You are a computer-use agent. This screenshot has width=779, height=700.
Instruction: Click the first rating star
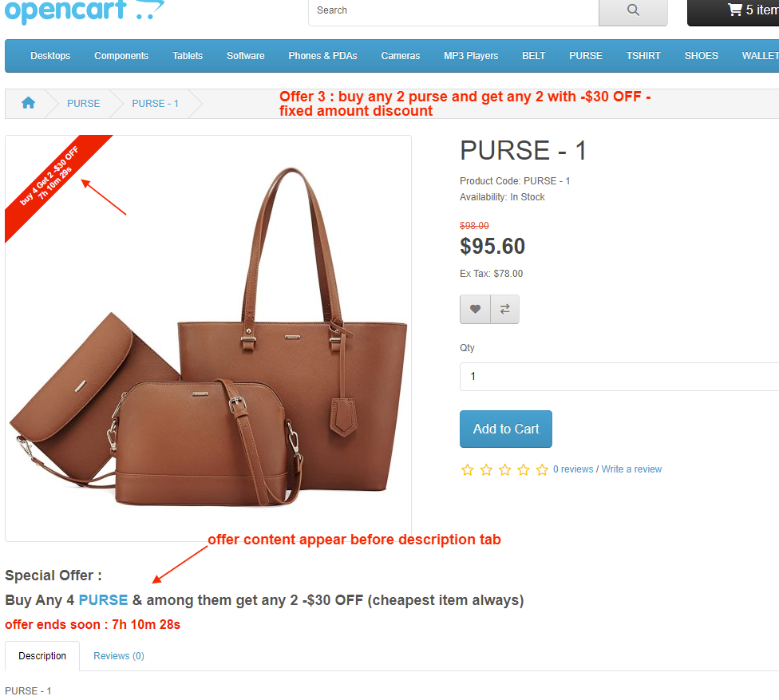(x=468, y=469)
